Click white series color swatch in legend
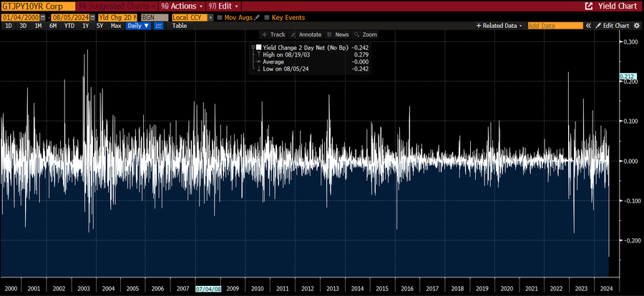Viewport: 644px width, 296px height. (x=259, y=47)
